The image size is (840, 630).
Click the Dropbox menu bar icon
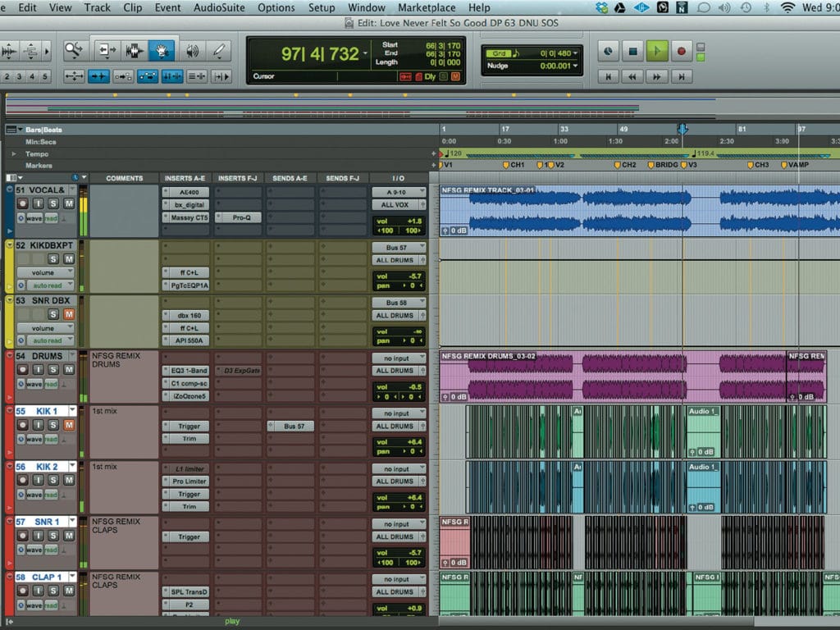601,7
